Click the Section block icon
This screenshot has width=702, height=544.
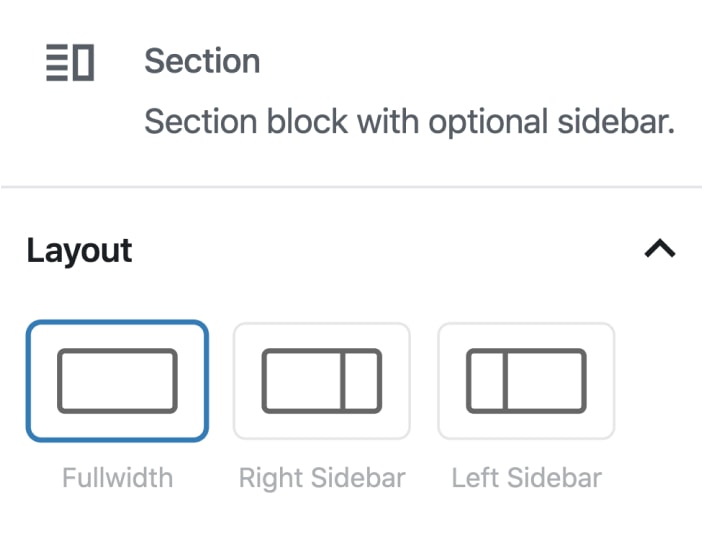coord(70,62)
